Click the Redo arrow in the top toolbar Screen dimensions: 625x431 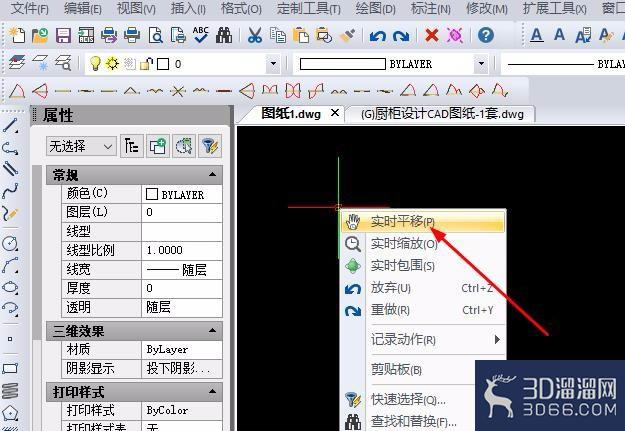(x=401, y=36)
